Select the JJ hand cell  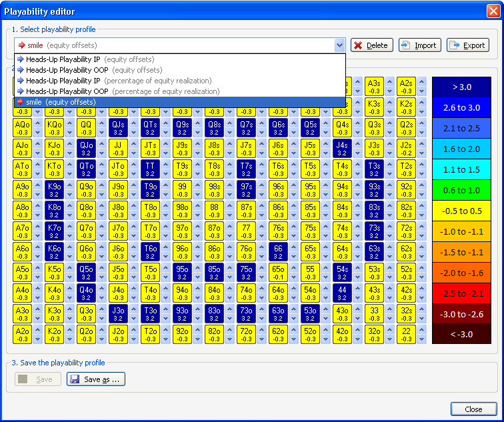118,149
